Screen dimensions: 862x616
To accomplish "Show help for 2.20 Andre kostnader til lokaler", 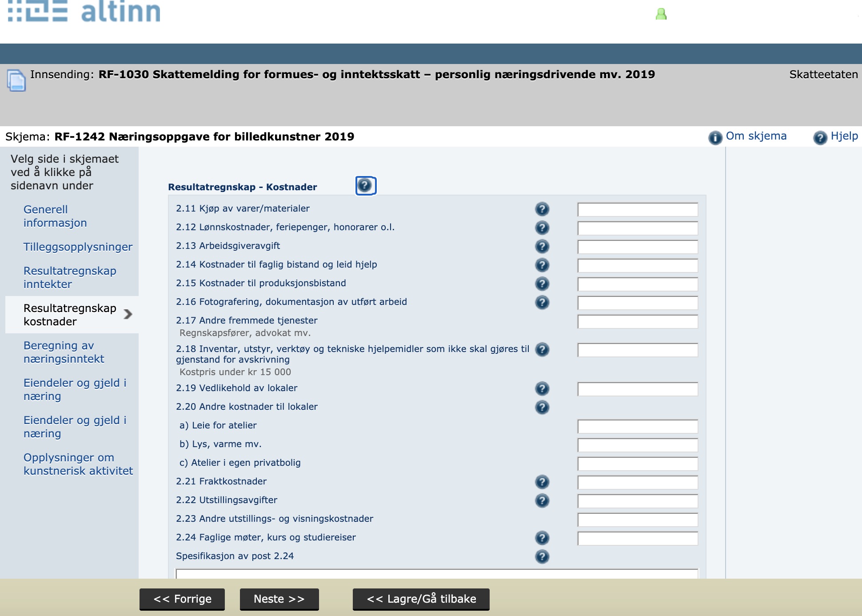I will [x=542, y=407].
